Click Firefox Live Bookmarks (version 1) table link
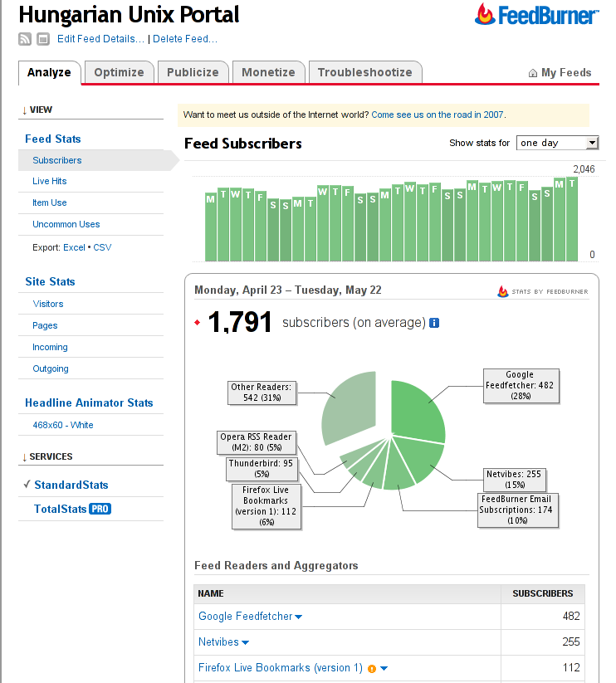616x683 pixels. click(280, 667)
